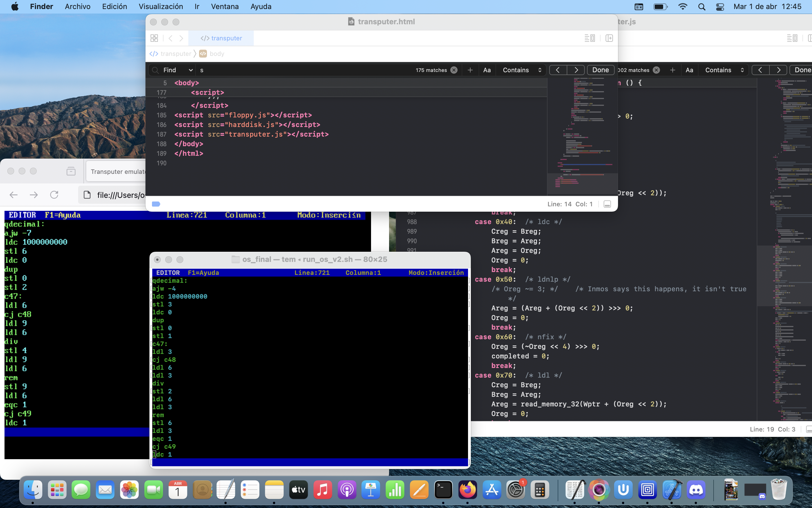Click Done in transputer.html find bar
The height and width of the screenshot is (508, 812).
click(x=600, y=70)
